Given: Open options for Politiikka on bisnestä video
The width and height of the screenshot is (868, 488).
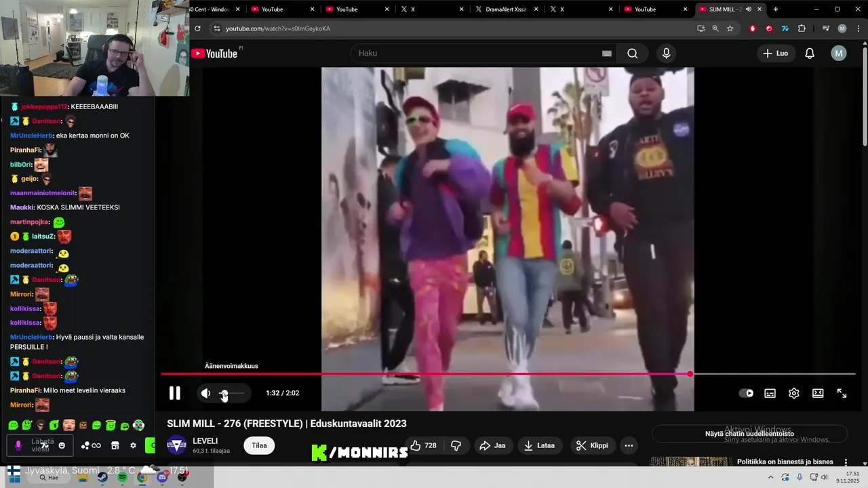Looking at the screenshot, I should coord(846,462).
